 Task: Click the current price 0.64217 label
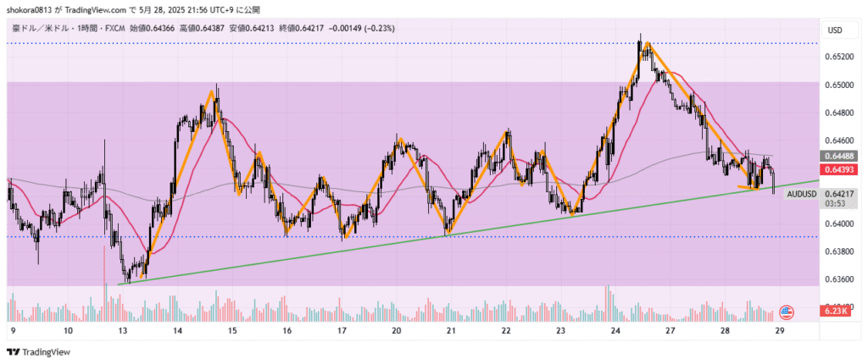839,194
